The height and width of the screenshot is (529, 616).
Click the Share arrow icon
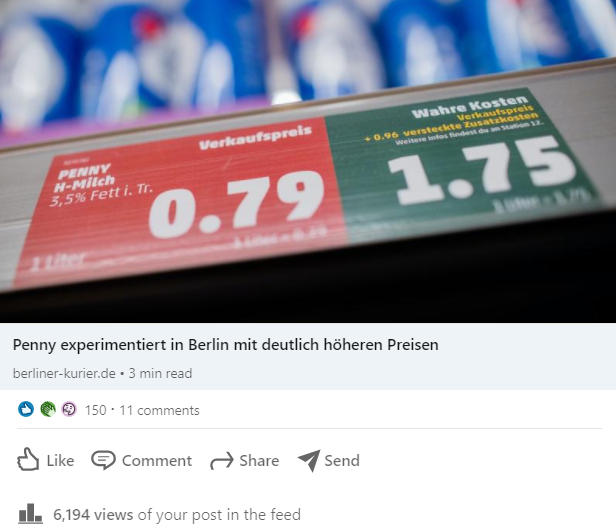click(222, 461)
